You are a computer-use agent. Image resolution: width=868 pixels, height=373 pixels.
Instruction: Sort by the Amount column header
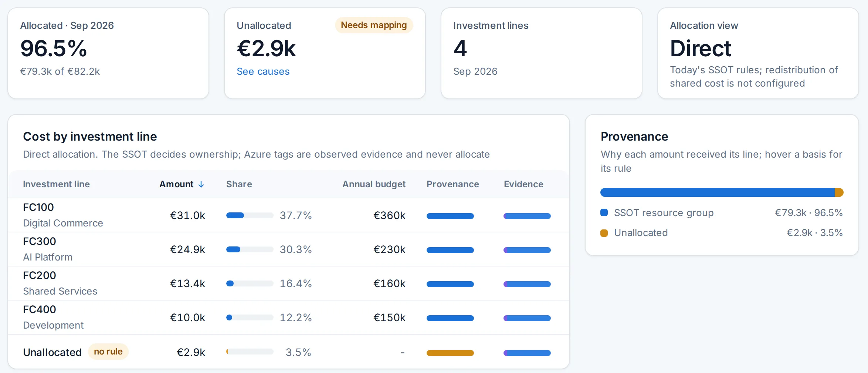(x=182, y=184)
